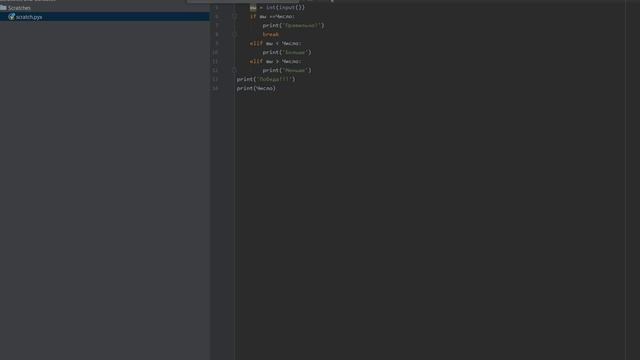This screenshot has width=640, height=360.
Task: Click the first elif statement line
Action: click(276, 43)
